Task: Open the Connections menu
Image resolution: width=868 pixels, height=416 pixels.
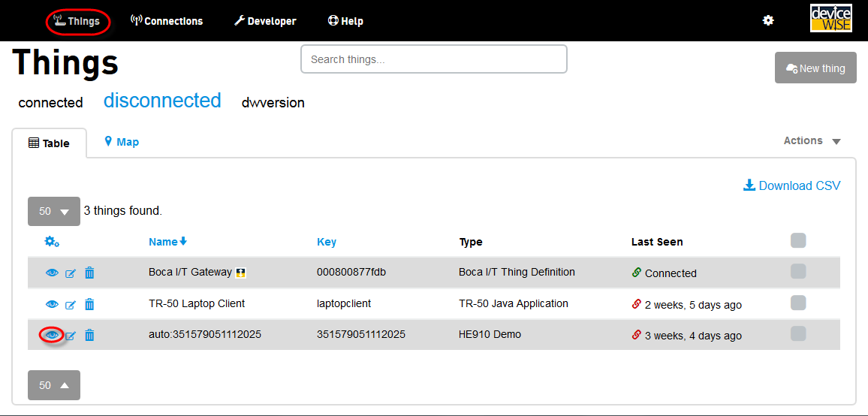Action: click(167, 21)
